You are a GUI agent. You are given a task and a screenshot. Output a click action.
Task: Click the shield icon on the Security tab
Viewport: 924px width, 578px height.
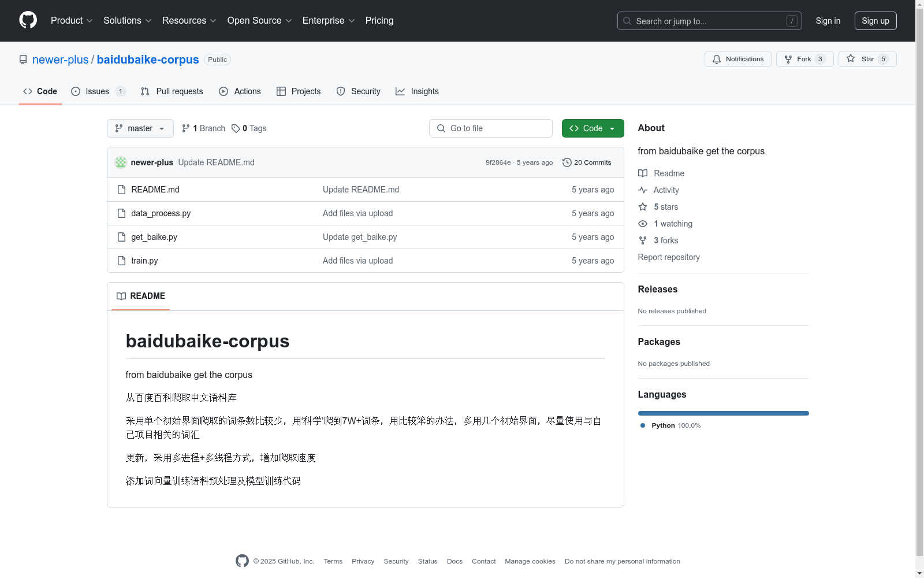(341, 91)
